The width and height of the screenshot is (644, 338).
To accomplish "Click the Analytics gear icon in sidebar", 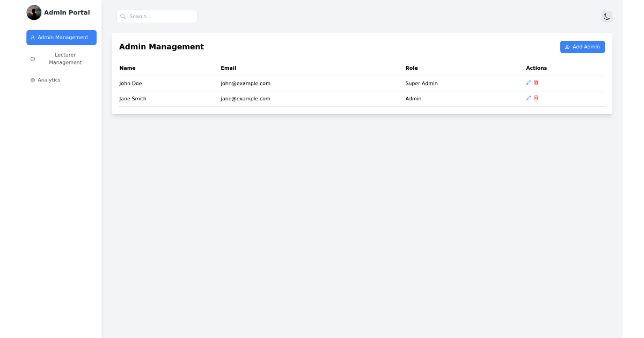I will click(32, 79).
